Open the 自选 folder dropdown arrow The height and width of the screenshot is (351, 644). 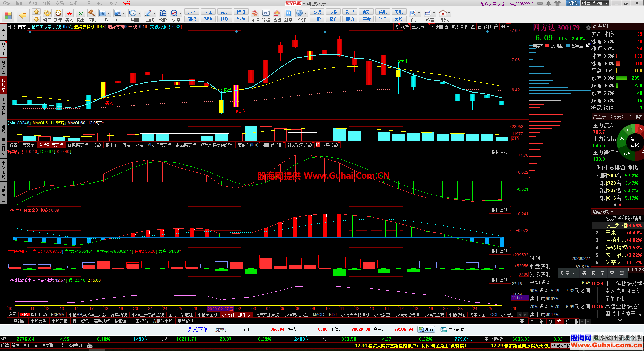[109, 13]
